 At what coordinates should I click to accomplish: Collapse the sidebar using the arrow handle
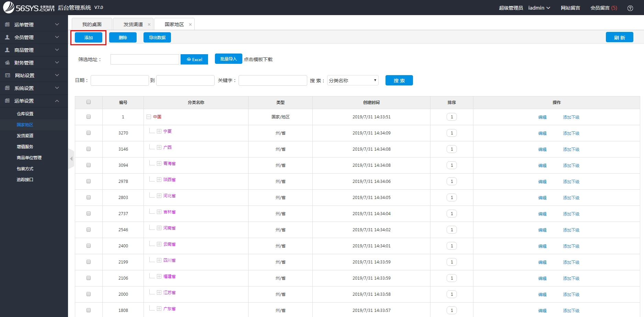click(x=71, y=158)
